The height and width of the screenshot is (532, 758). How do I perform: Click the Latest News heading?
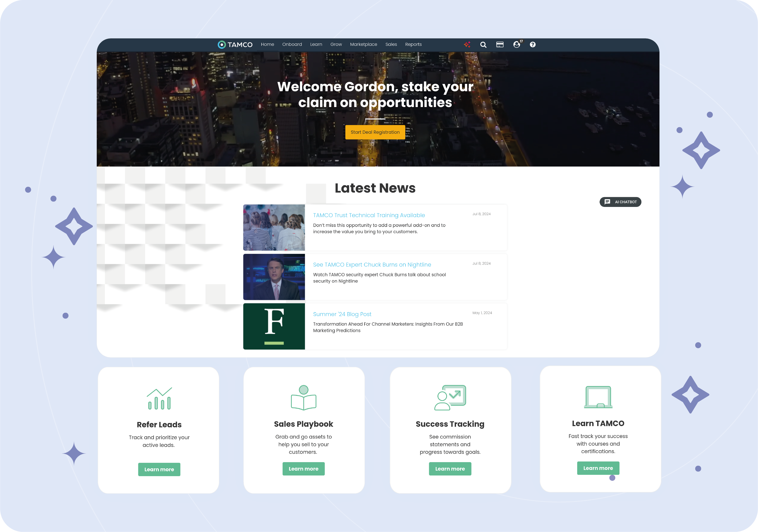point(375,188)
